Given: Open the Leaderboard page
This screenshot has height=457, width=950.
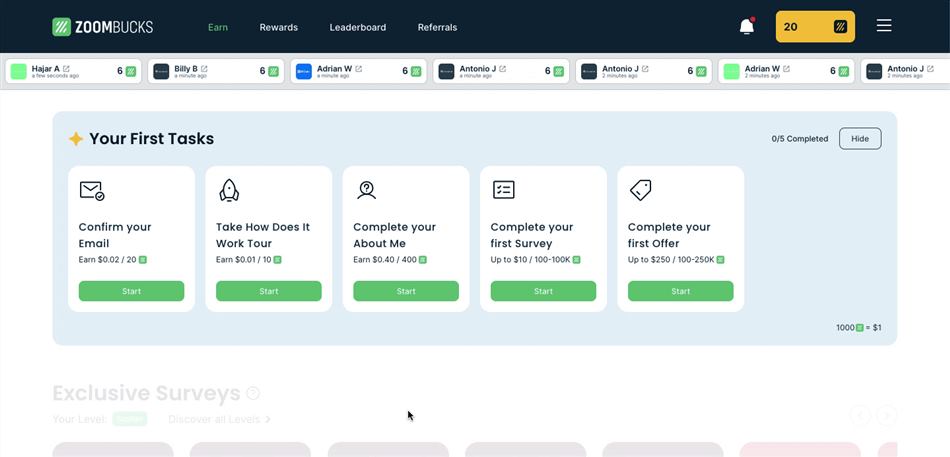Looking at the screenshot, I should click(x=357, y=27).
